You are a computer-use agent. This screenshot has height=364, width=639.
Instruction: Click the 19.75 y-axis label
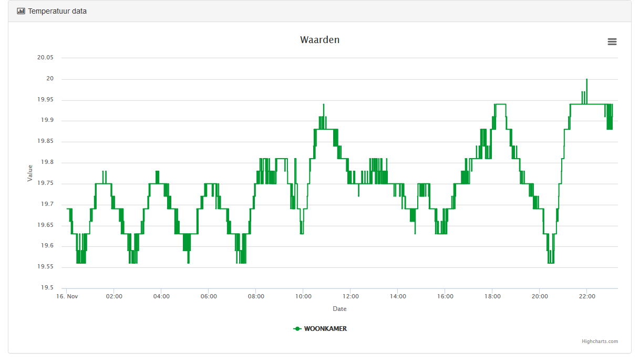(x=45, y=183)
